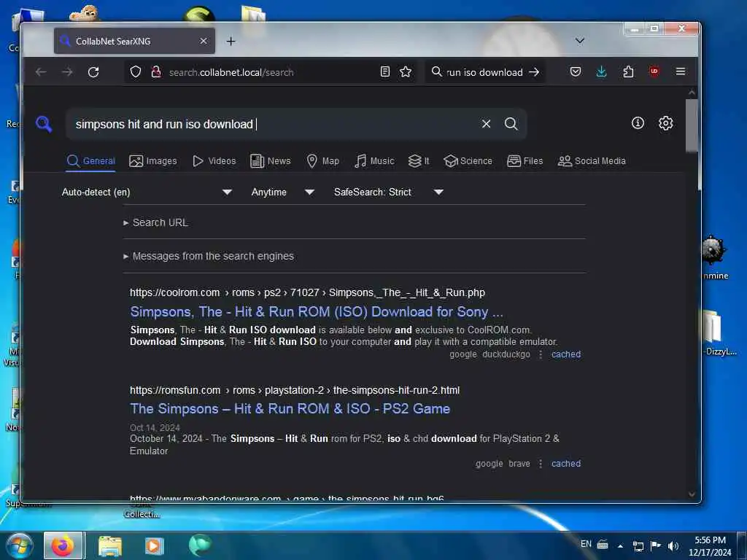
Task: Switch to the General search tab
Action: click(91, 161)
